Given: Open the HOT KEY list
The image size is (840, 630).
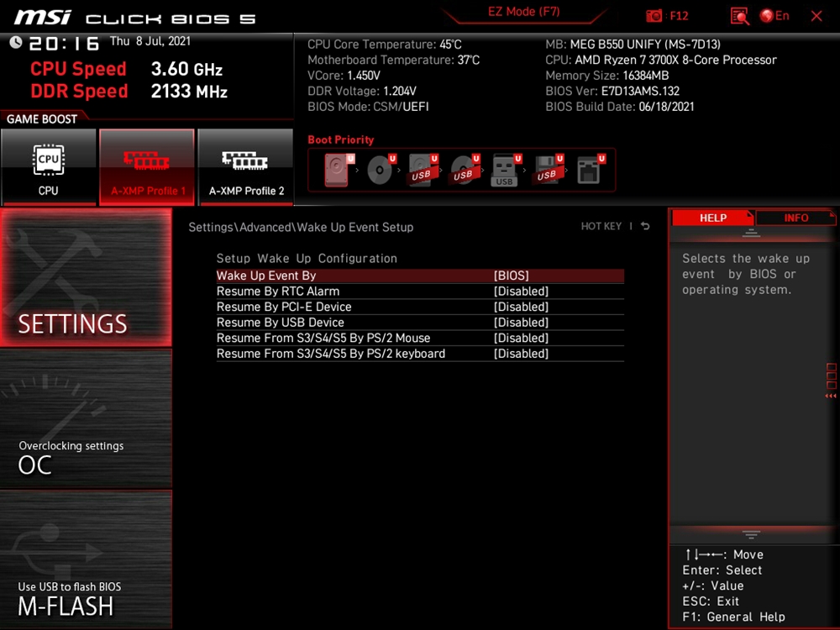Looking at the screenshot, I should click(x=601, y=226).
